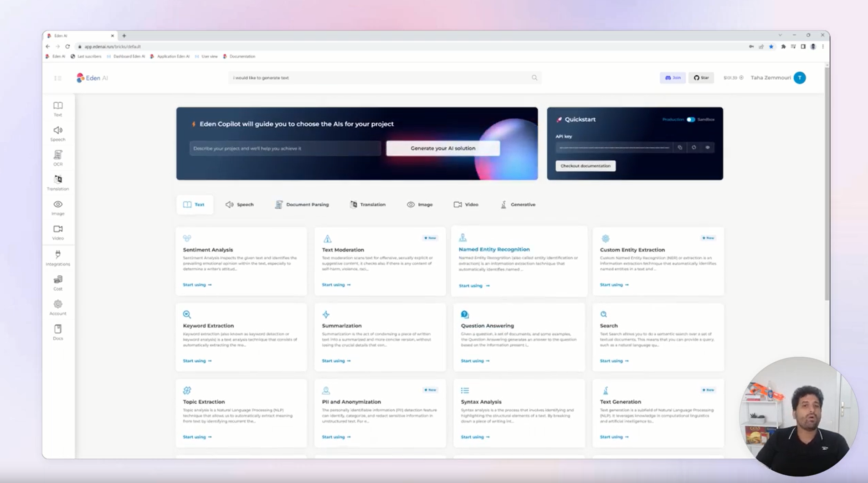Open the user avatar menu
Viewport: 868px width, 483px height.
pos(800,78)
